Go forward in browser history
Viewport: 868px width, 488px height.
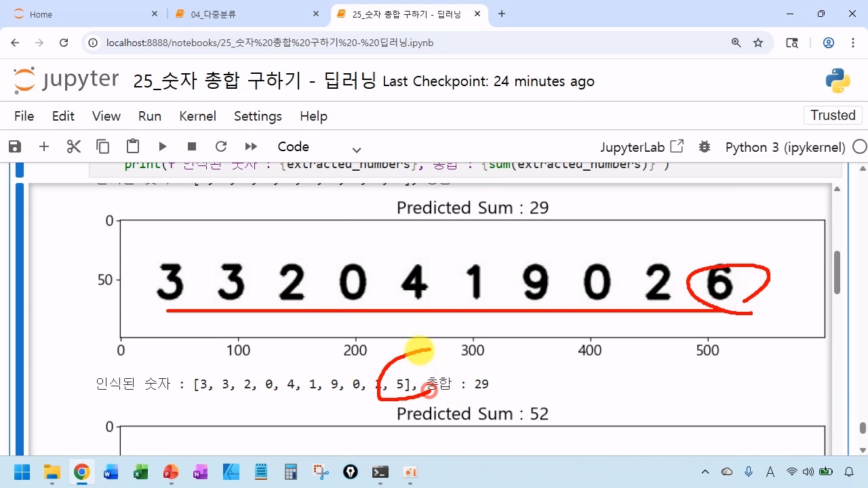39,43
